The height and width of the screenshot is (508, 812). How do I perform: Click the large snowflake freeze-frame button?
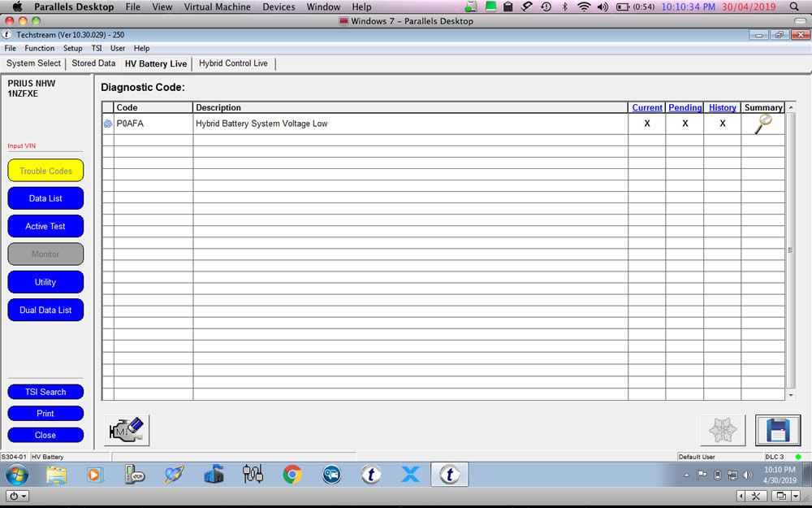(723, 430)
